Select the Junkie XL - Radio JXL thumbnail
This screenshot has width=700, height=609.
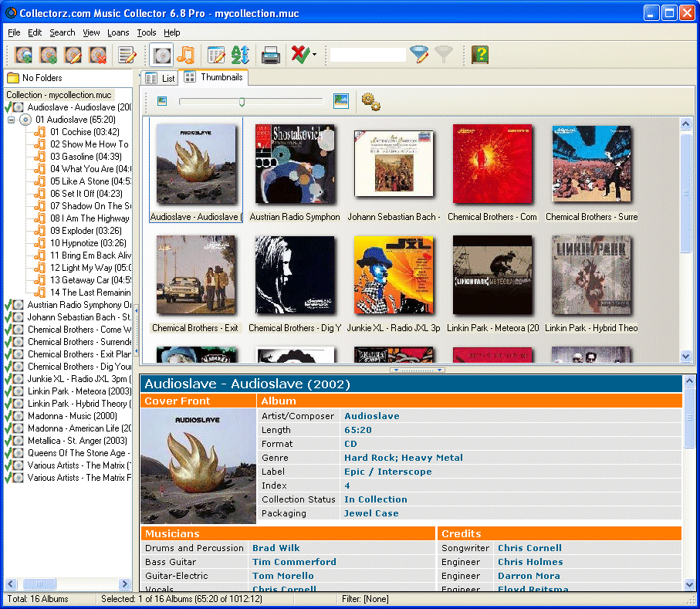(x=394, y=275)
